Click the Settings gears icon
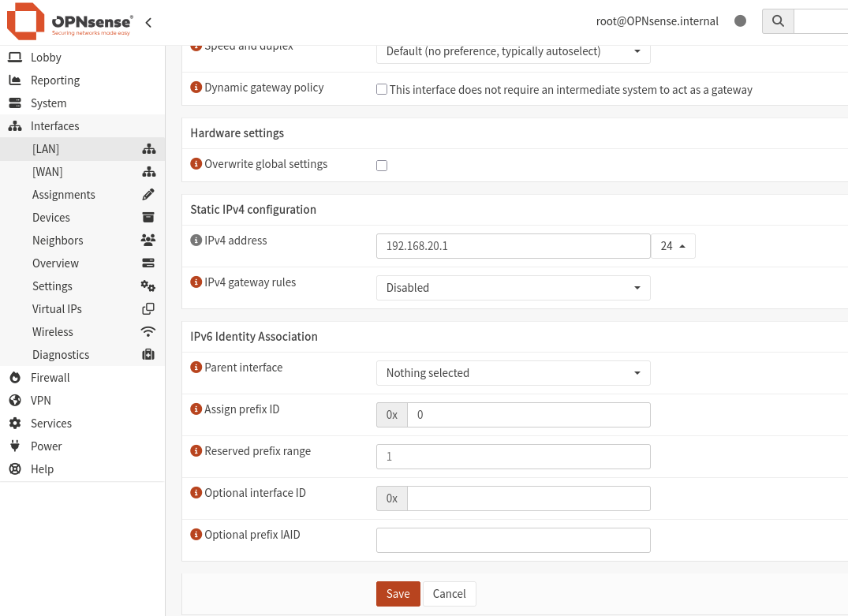 (x=148, y=286)
